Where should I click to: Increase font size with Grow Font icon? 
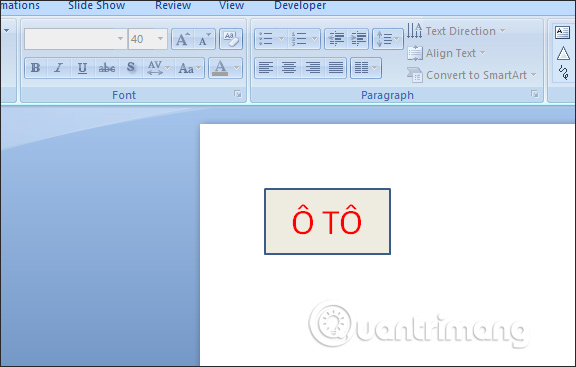click(x=183, y=39)
